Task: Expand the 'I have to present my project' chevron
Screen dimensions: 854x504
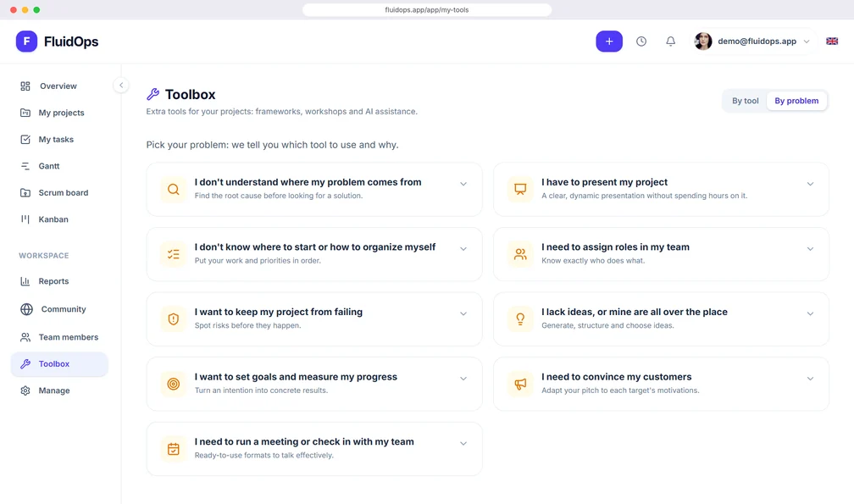Action: click(810, 184)
